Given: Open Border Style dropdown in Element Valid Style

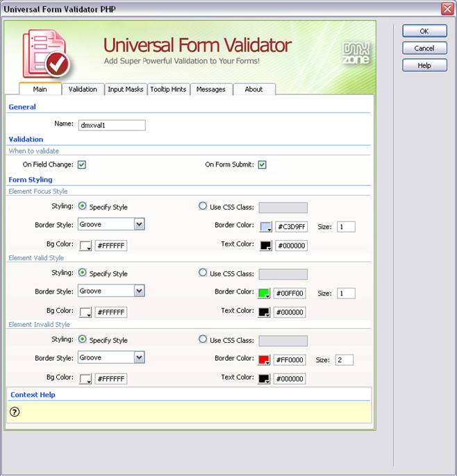Looking at the screenshot, I should [x=111, y=291].
